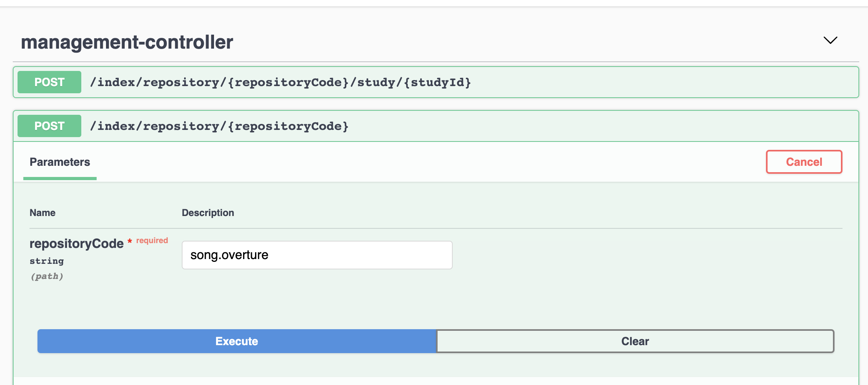Click the POST badge for the repositoryCode endpoint
This screenshot has height=385, width=868.
coord(49,126)
